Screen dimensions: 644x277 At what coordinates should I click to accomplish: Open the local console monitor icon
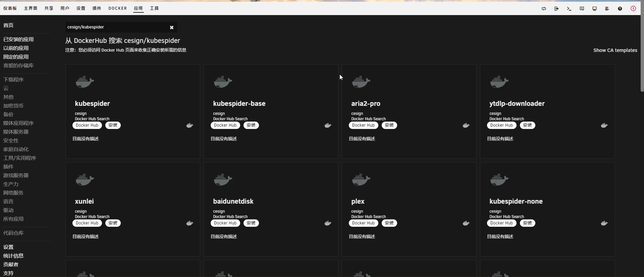(x=594, y=9)
